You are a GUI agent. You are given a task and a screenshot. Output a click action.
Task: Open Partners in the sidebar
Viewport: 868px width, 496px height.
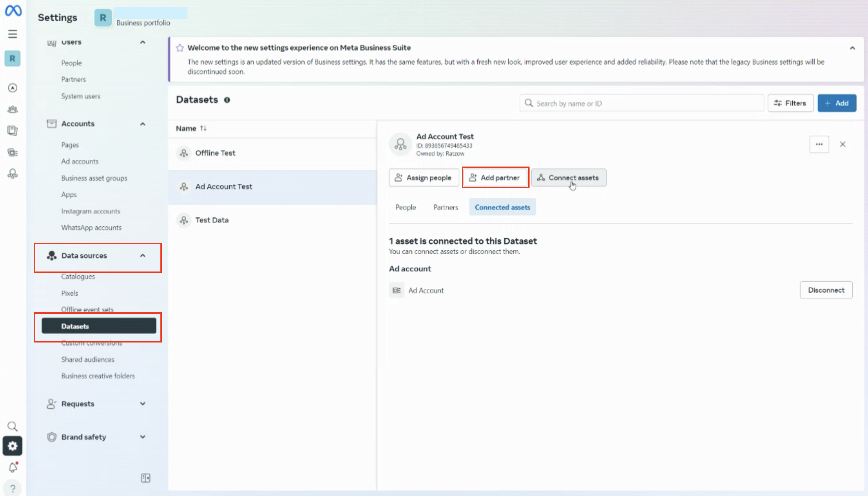pyautogui.click(x=74, y=79)
